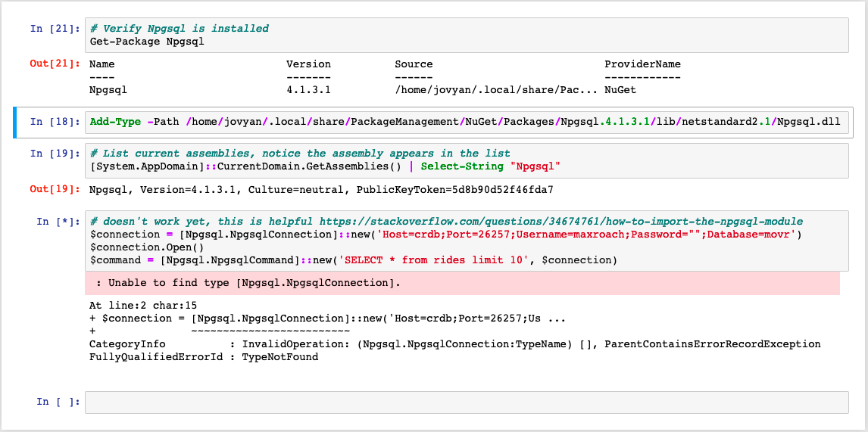Click the Name column header in output
The width and height of the screenshot is (868, 432).
(x=101, y=64)
